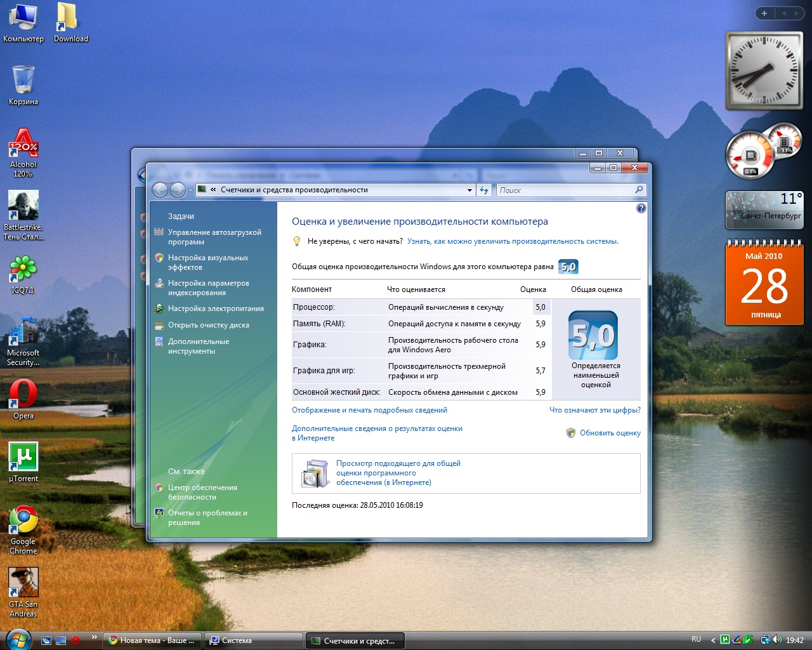Open Дополнительные инструменты task
The width and height of the screenshot is (812, 650).
pyautogui.click(x=199, y=346)
